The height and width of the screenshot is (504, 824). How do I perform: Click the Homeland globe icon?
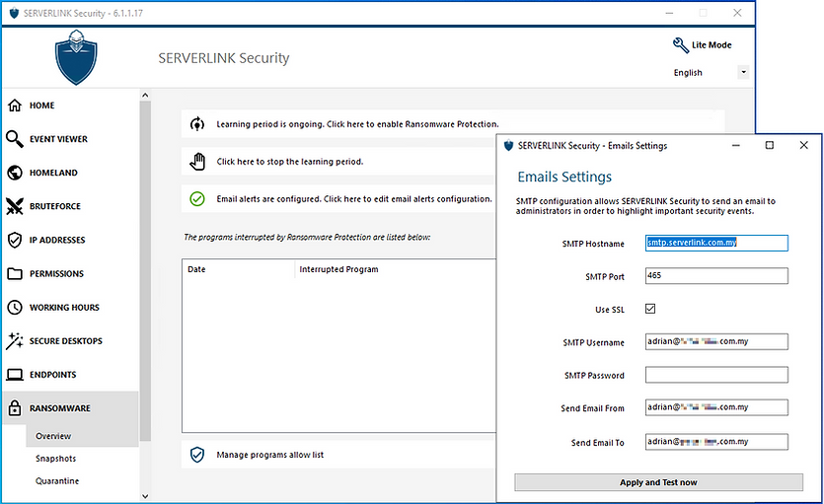[15, 173]
